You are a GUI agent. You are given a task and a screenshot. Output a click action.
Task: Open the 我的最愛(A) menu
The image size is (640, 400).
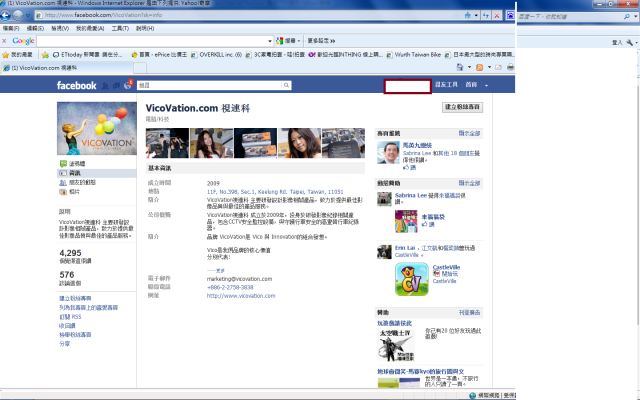point(90,29)
